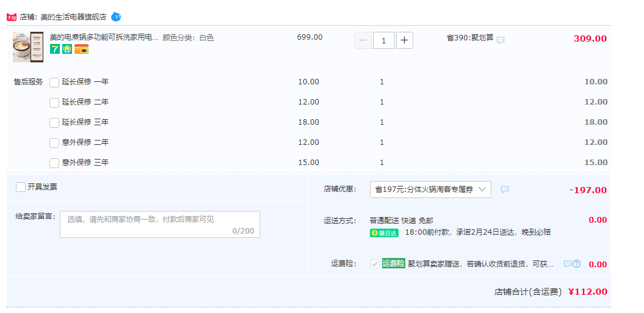Open the comment bubble next to 省390:聚划算

[x=501, y=40]
